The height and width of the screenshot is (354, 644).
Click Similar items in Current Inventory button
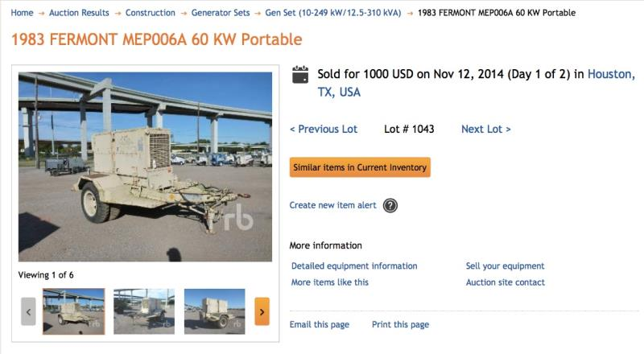(360, 167)
